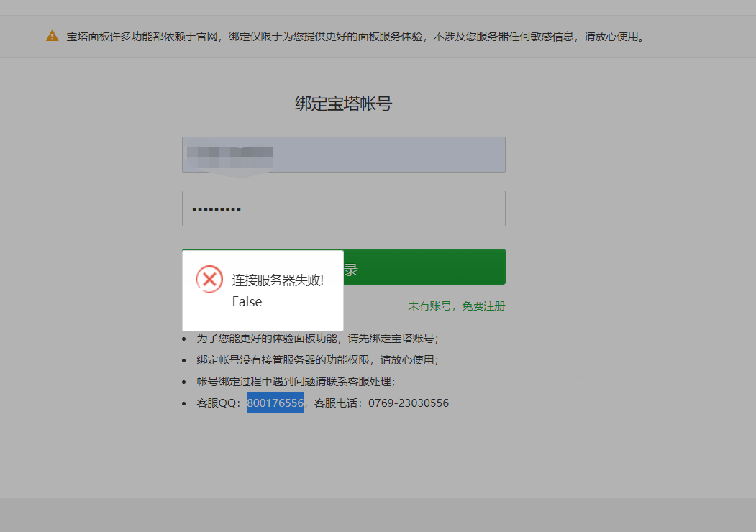Click the line 帐号绑定过程中遇到问题请联系客服处理

[x=296, y=382]
